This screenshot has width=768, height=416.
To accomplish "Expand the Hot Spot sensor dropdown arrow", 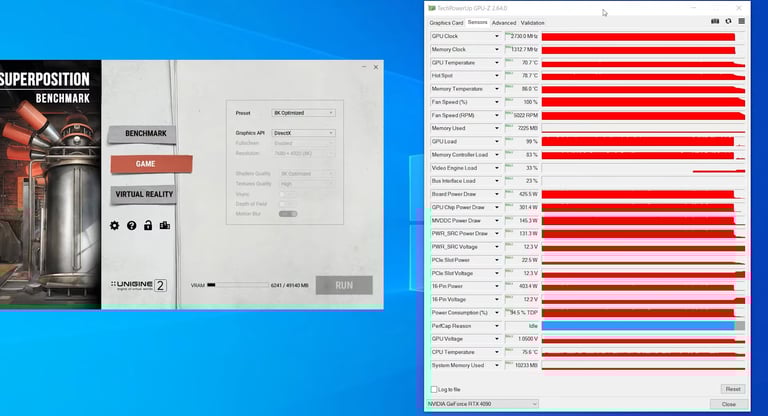I will tap(497, 76).
